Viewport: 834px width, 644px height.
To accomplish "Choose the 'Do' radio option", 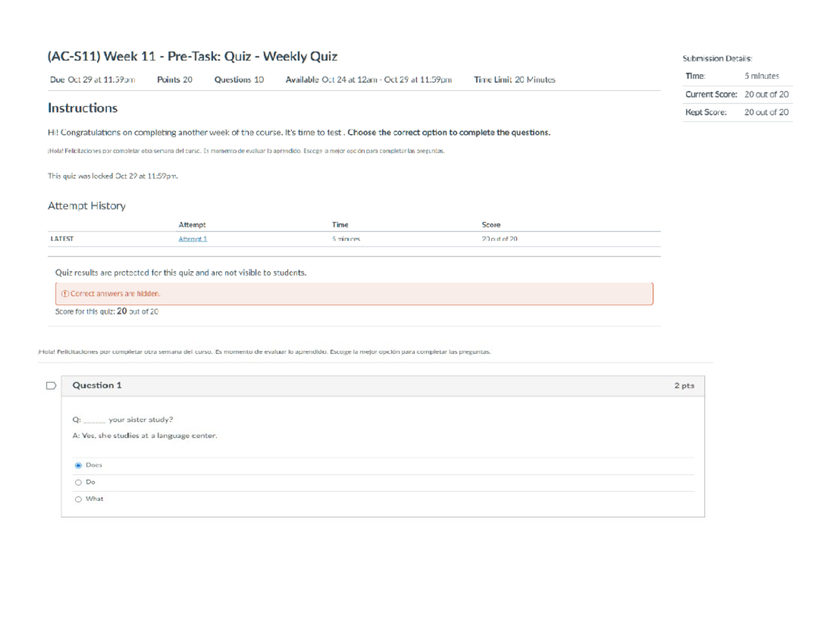I will tap(79, 482).
